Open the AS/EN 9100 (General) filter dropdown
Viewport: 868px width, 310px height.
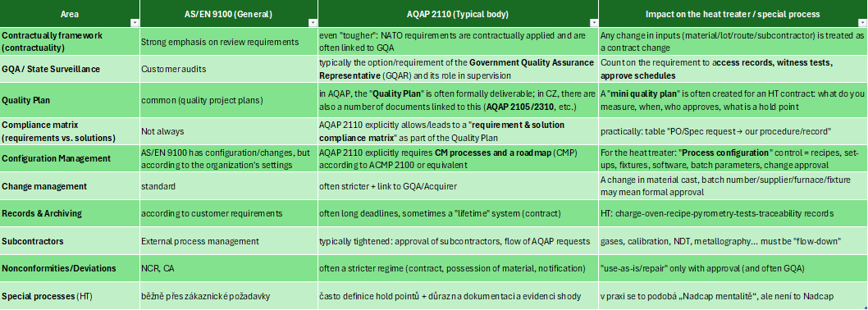click(313, 23)
